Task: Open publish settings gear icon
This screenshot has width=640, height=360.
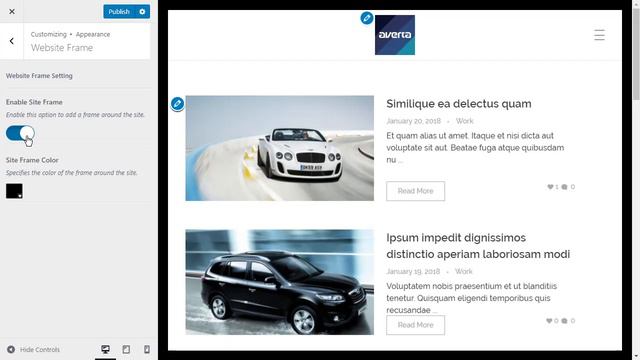Action: (x=142, y=11)
